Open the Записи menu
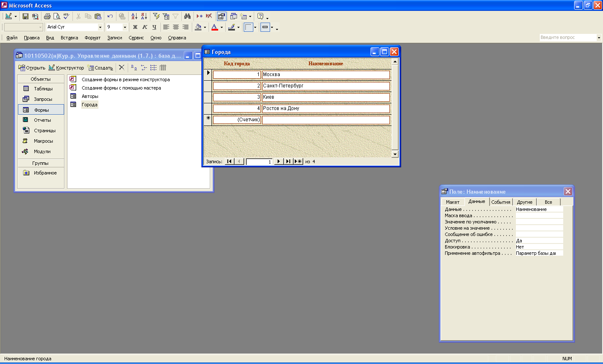 [x=114, y=38]
